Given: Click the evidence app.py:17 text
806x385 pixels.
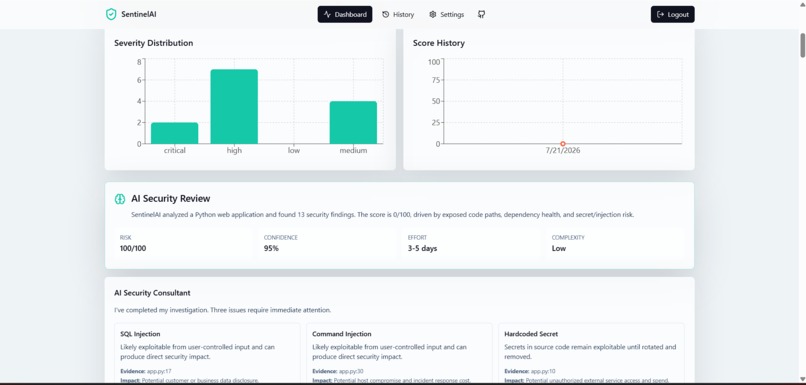Looking at the screenshot, I should [159, 371].
